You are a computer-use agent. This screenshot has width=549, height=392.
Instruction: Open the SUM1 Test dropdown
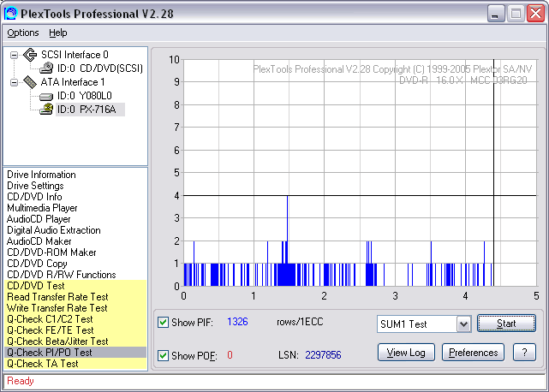point(463,324)
